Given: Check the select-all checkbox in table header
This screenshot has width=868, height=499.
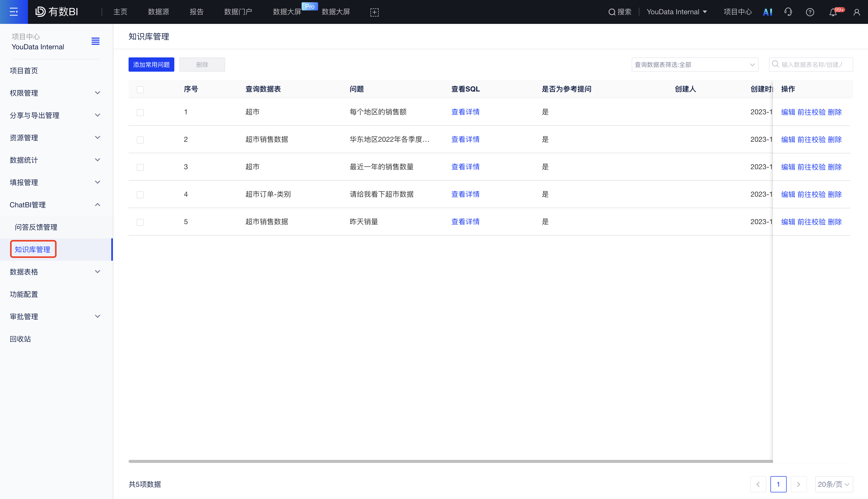Looking at the screenshot, I should tap(140, 89).
